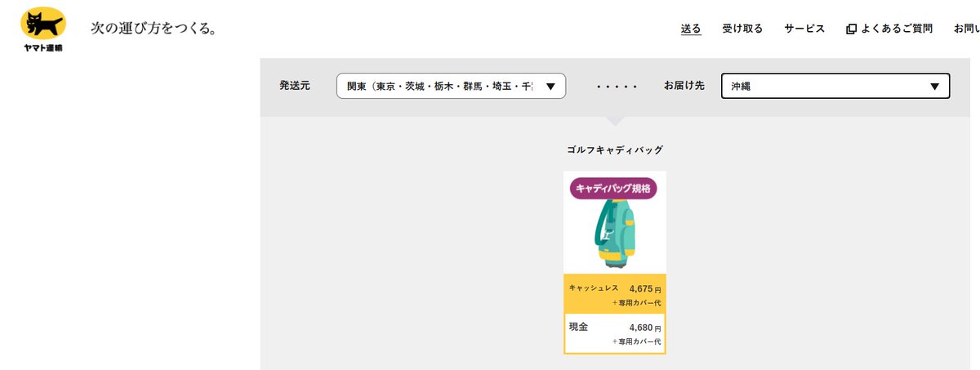Expand the お届け先 沖縄 dropdown

(x=835, y=86)
